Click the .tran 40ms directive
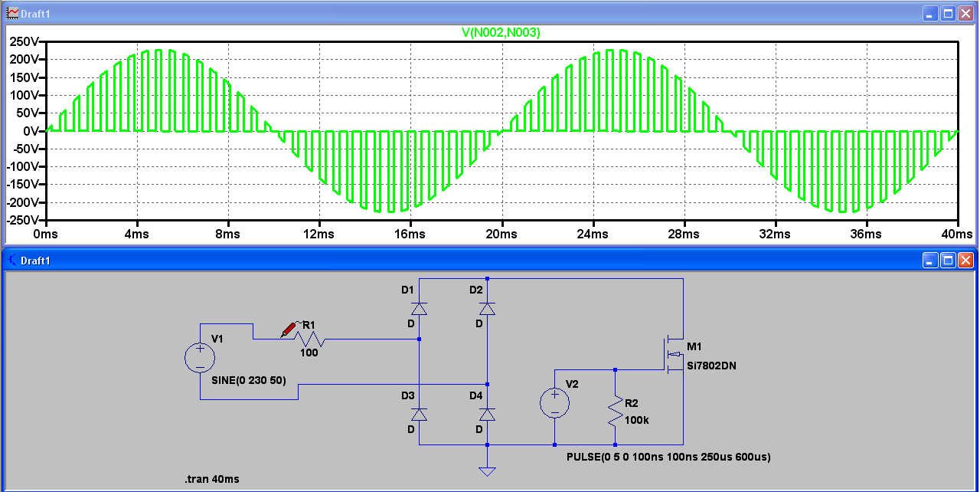 (212, 479)
